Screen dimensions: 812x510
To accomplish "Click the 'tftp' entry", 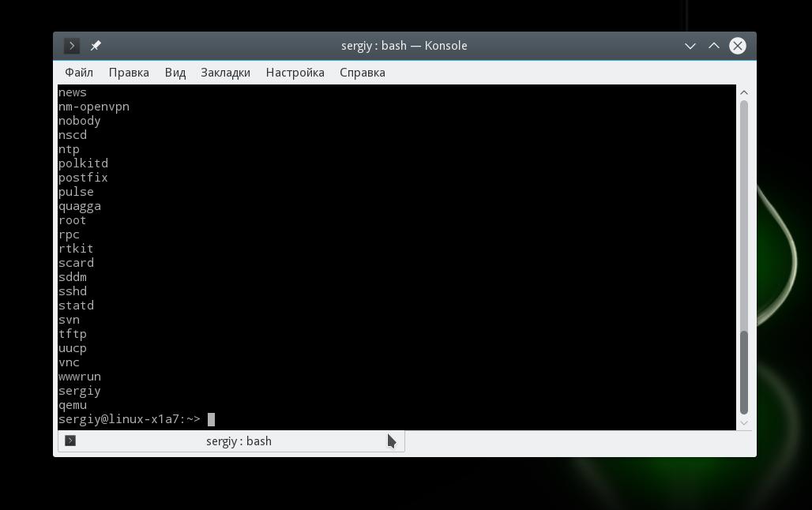I will coord(73,335).
